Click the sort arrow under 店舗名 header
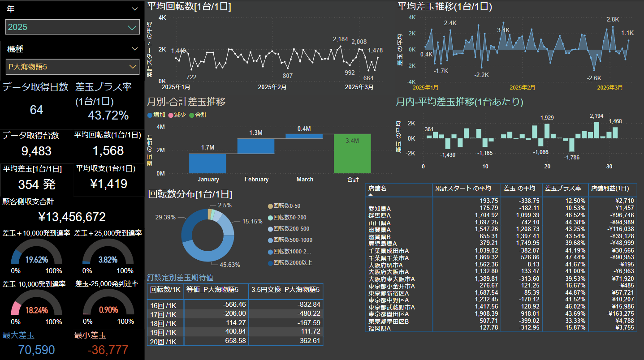The height and width of the screenshot is (360, 644). click(371, 195)
